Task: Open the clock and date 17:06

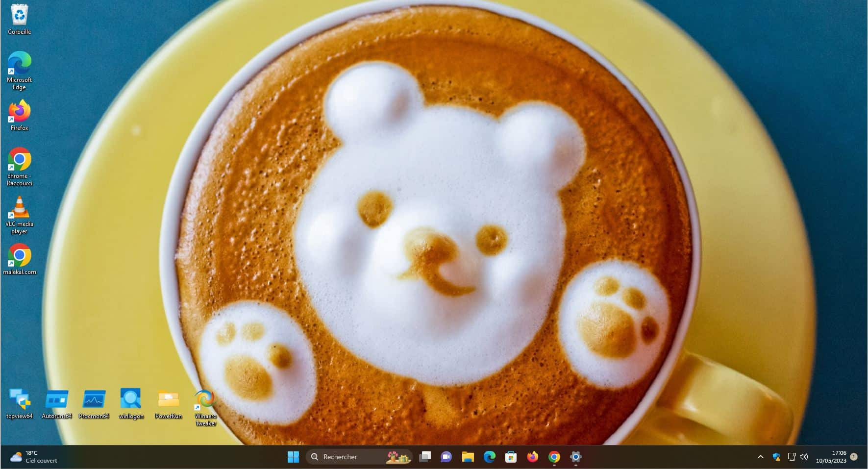Action: (x=831, y=457)
